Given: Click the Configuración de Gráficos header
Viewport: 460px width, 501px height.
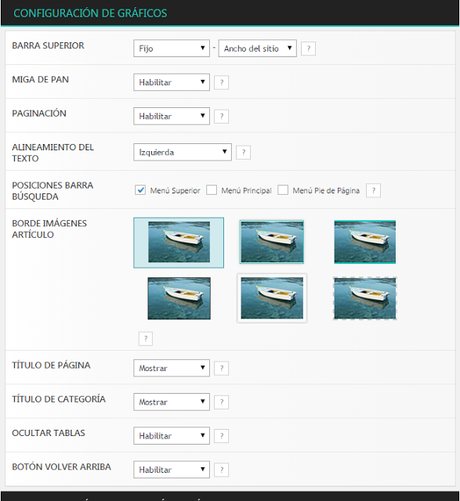Looking at the screenshot, I should pyautogui.click(x=90, y=13).
